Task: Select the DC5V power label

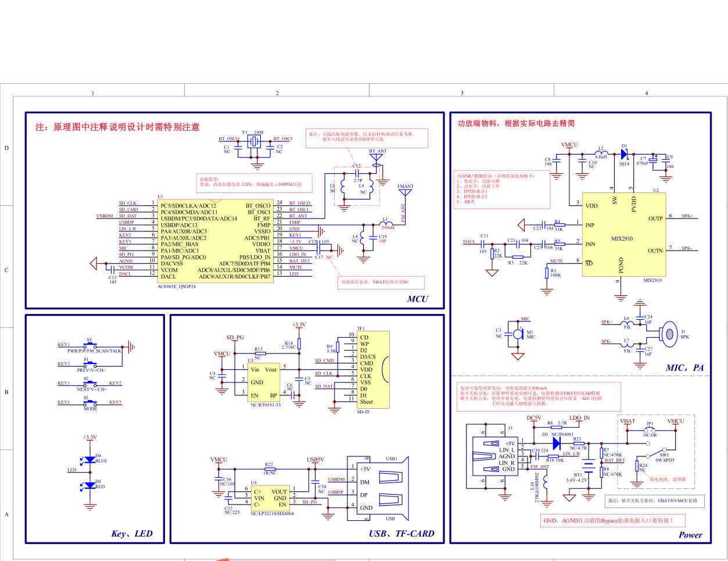Action: [534, 418]
